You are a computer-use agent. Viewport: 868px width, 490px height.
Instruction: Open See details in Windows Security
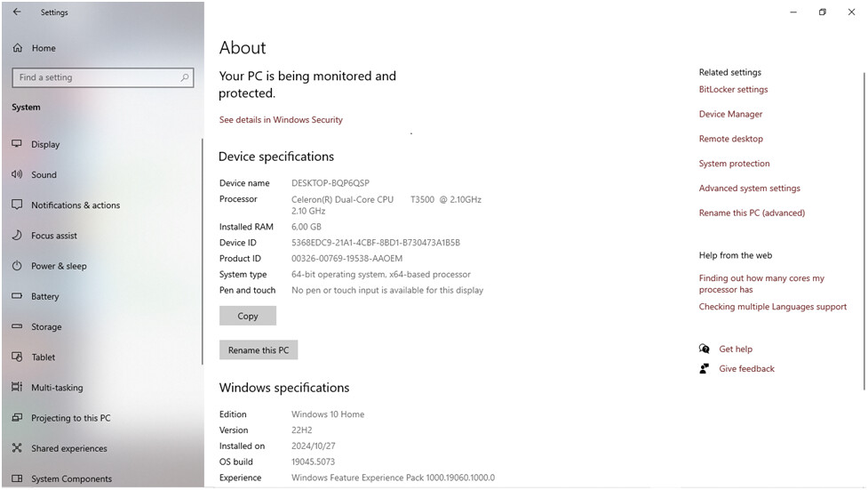[281, 120]
